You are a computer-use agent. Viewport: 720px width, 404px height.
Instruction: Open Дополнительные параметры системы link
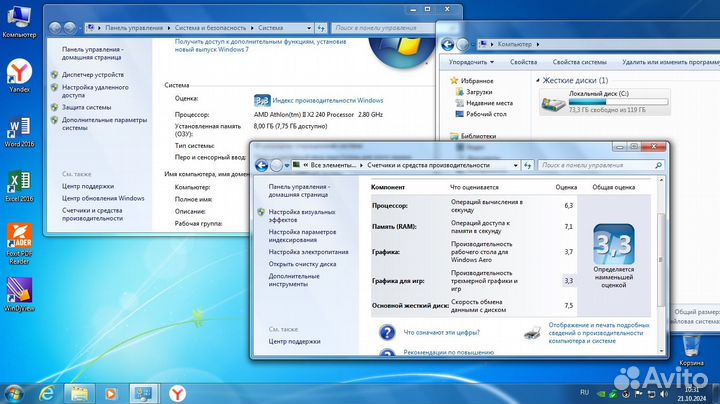point(105,124)
